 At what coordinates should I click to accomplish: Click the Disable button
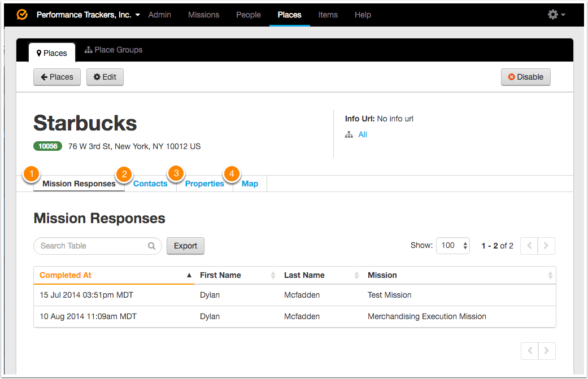(526, 77)
